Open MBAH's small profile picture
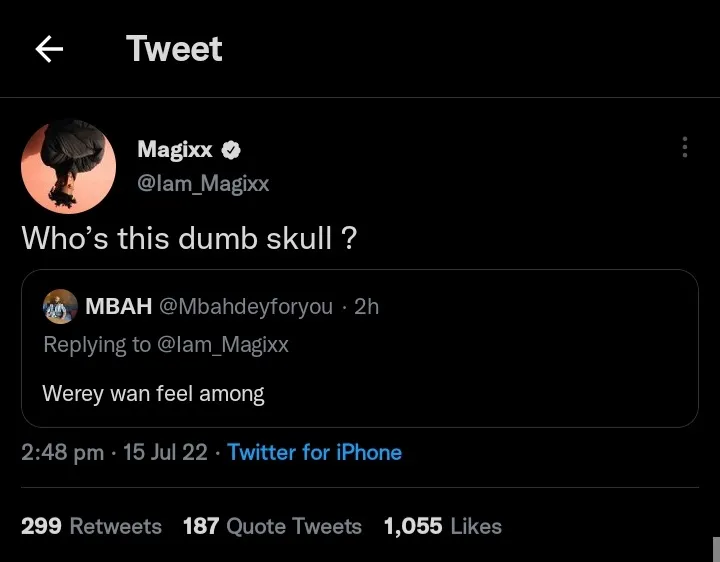This screenshot has height=562, width=720. (61, 307)
